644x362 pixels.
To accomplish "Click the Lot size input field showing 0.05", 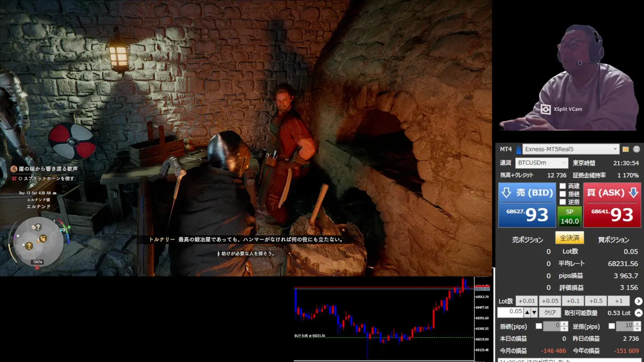I will click(511, 312).
